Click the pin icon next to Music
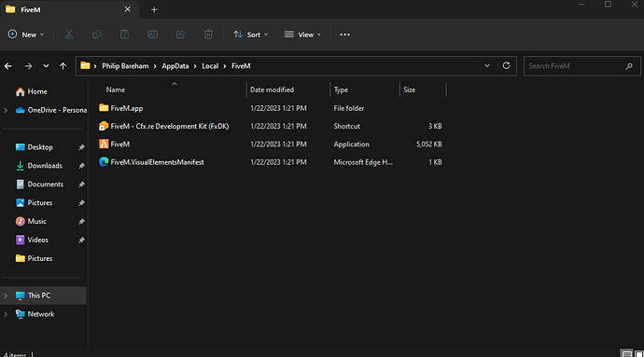644x357 pixels. pos(81,222)
